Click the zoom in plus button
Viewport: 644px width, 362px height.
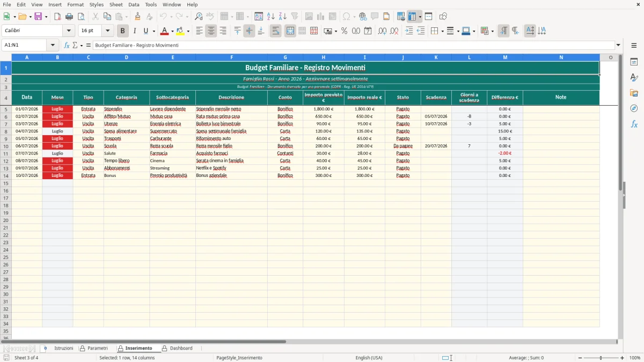[622, 358]
